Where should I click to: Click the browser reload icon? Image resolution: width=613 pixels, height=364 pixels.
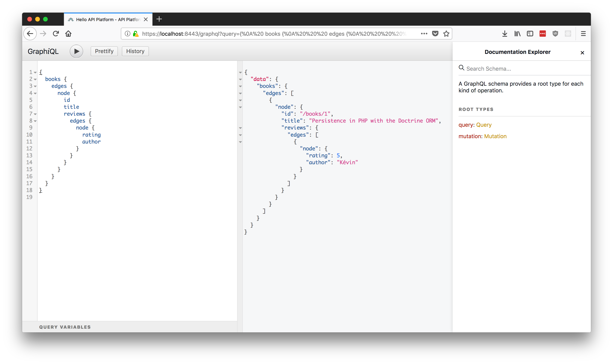click(56, 34)
